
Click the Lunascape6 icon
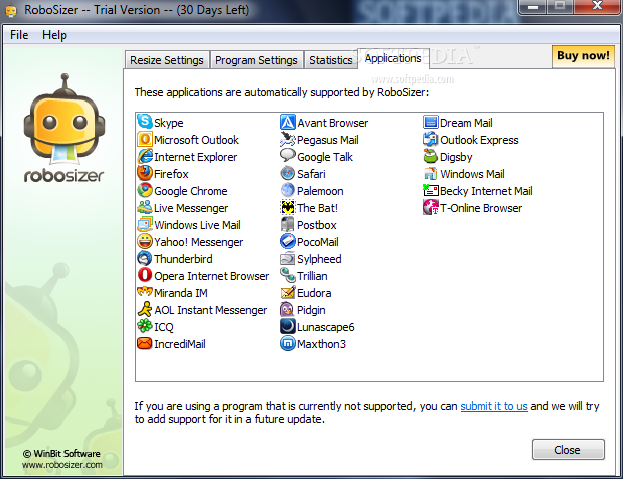click(288, 326)
